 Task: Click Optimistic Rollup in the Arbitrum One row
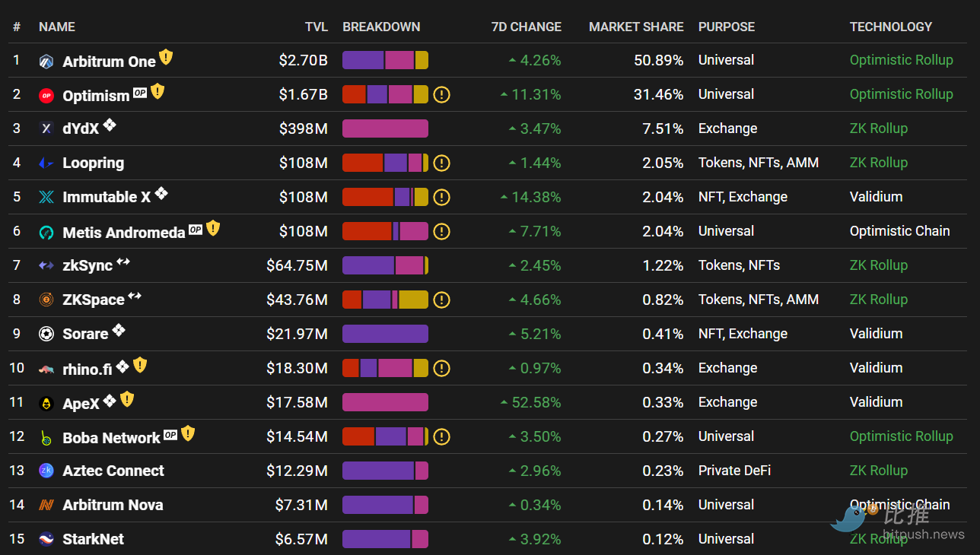901,60
